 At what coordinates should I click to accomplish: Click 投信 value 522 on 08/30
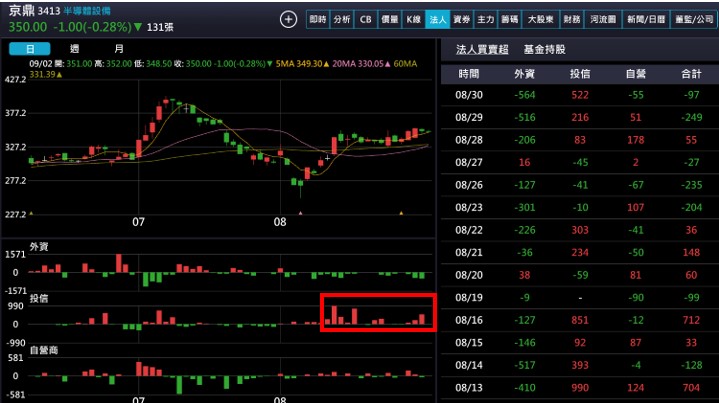(580, 95)
